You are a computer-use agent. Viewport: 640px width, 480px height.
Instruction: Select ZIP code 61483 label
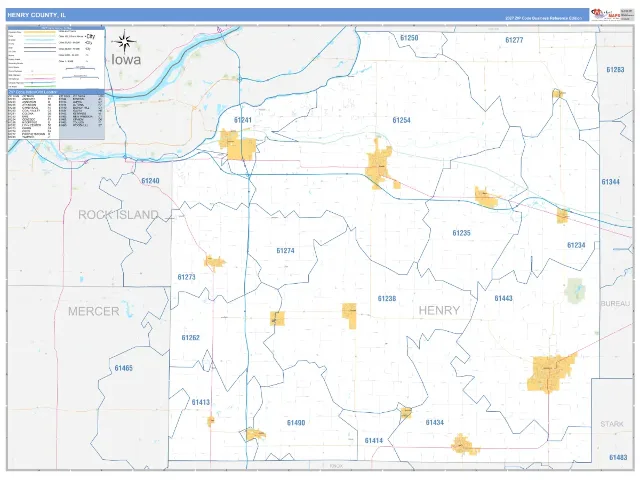coord(618,458)
